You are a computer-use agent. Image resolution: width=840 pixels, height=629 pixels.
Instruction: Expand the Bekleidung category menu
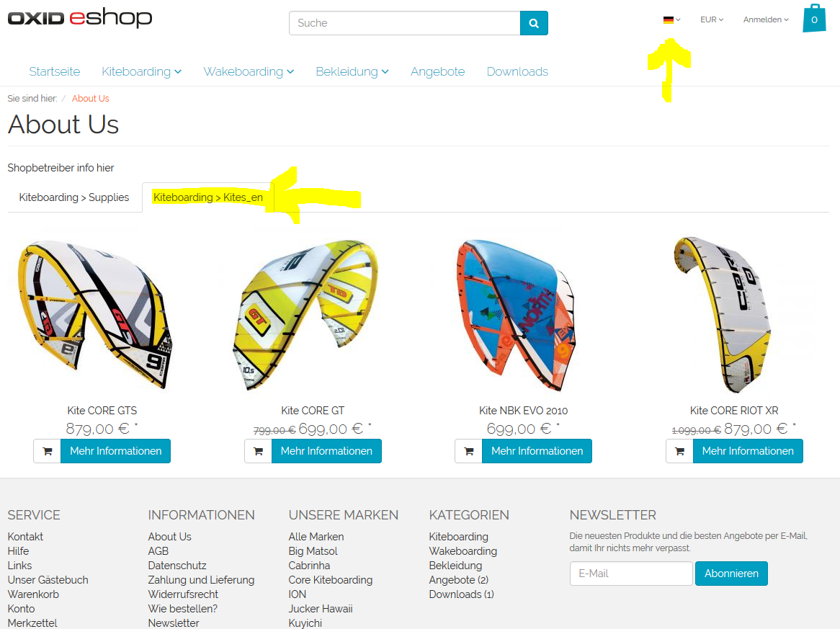click(x=352, y=72)
